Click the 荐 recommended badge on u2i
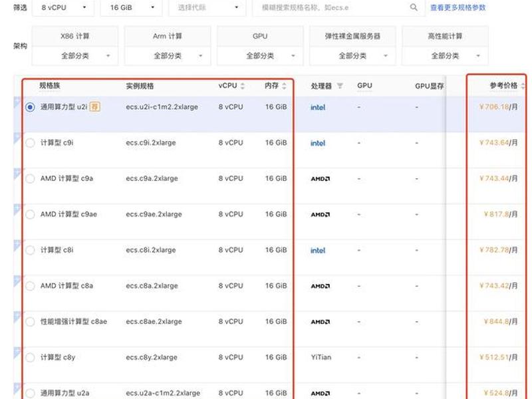This screenshot has width=532, height=399. tap(94, 107)
